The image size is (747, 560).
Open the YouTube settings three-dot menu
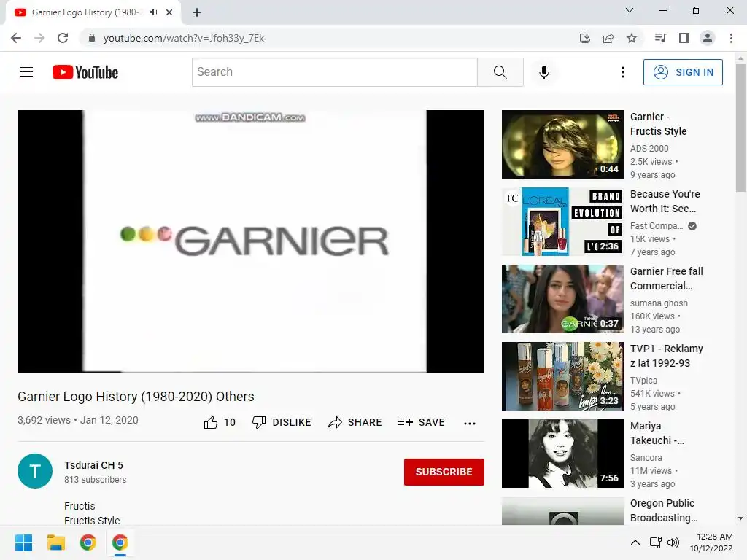(x=623, y=72)
